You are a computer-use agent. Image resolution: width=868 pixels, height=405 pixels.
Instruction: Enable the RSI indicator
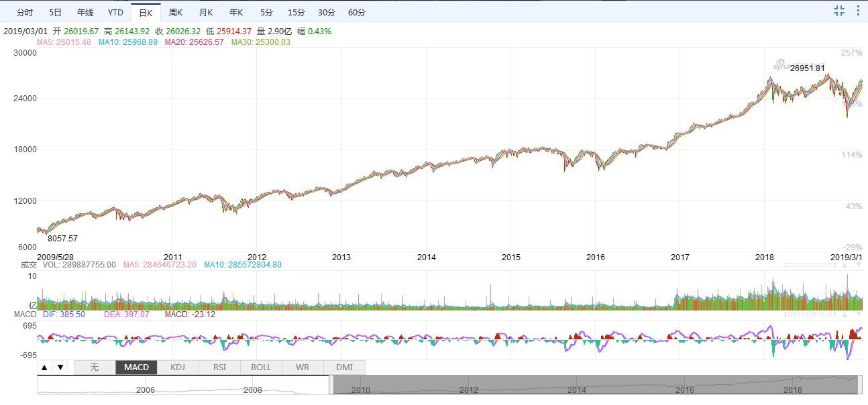219,367
